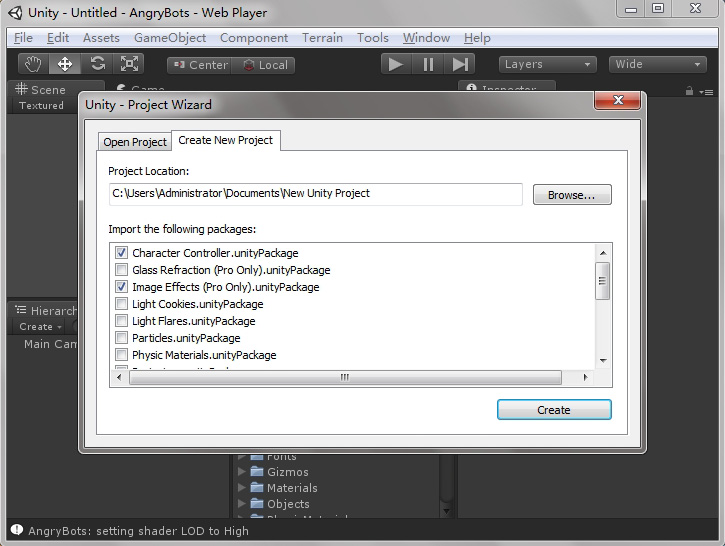Check Light Cookies.unityPackage
725x546 pixels.
click(121, 304)
